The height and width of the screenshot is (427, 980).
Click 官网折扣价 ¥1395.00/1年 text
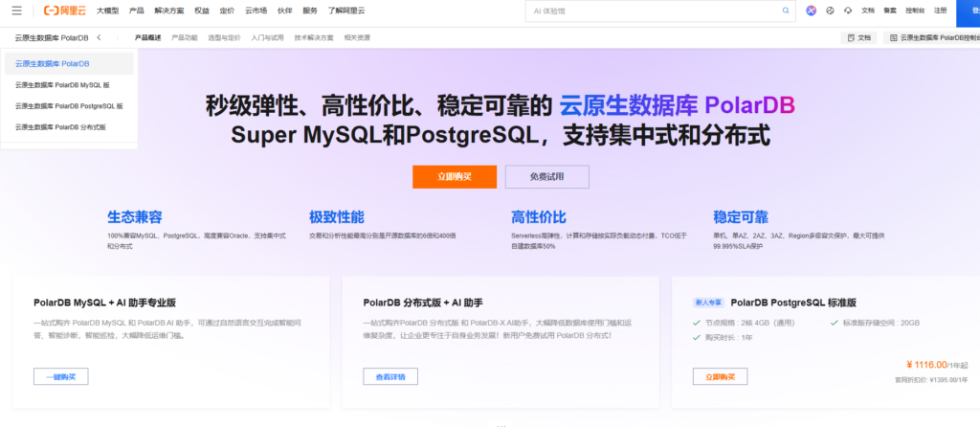931,379
